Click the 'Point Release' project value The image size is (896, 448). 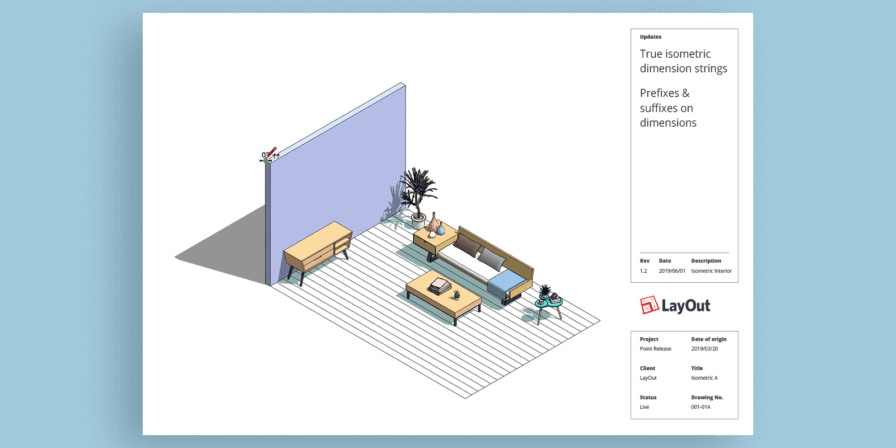coord(654,349)
